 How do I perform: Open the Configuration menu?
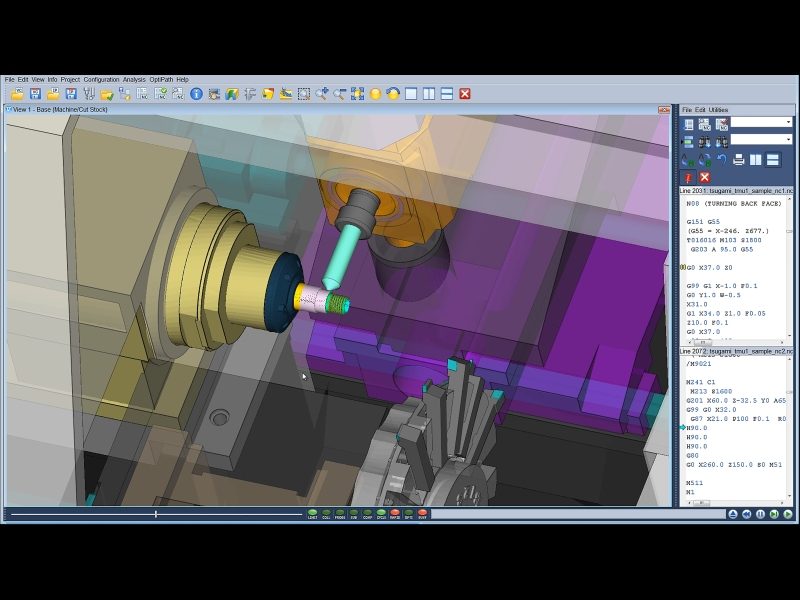pos(101,80)
